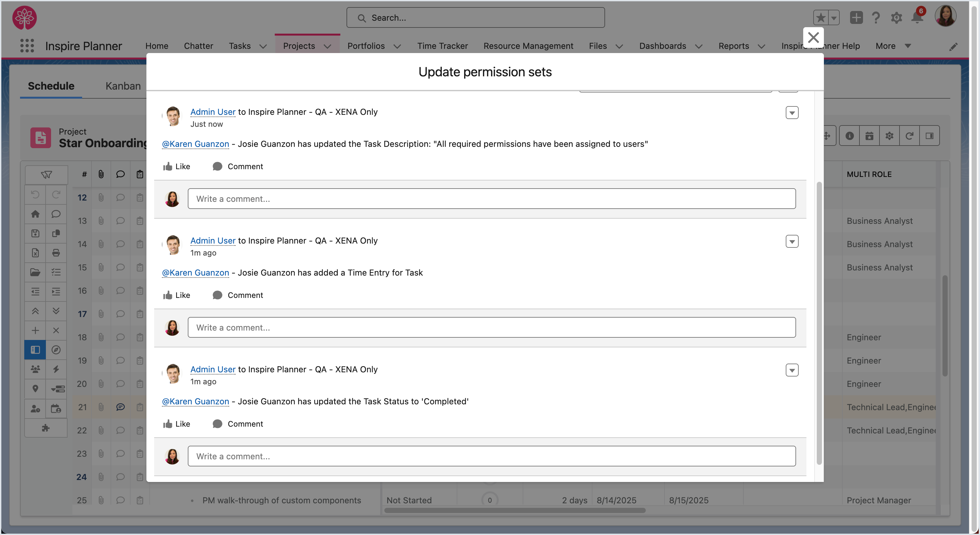This screenshot has width=980, height=535.
Task: Click the Redo icon in left toolbar
Action: click(56, 195)
